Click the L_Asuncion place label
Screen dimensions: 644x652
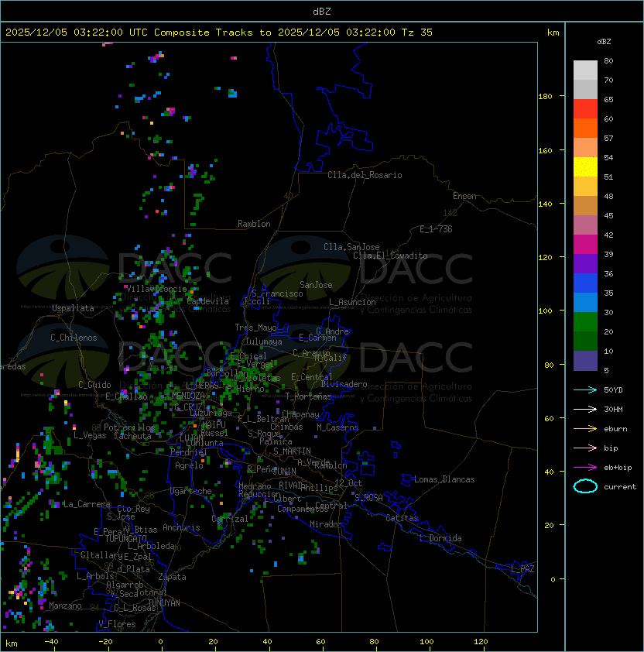pyautogui.click(x=352, y=302)
